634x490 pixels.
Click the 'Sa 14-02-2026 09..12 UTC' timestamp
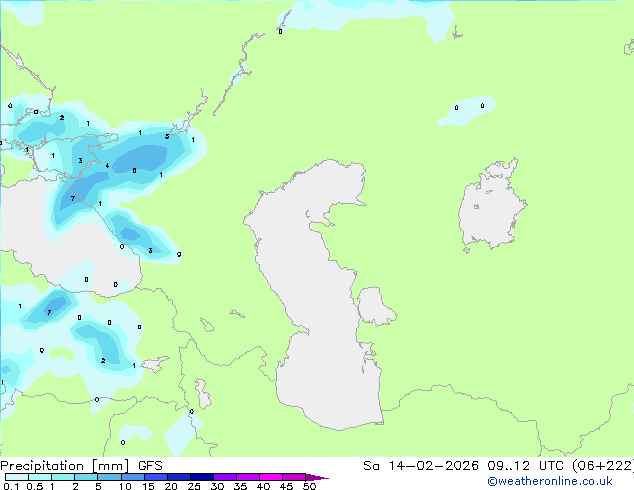coord(465,466)
